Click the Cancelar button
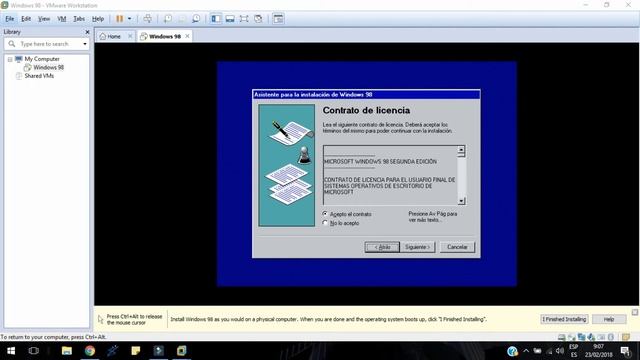 [457, 247]
